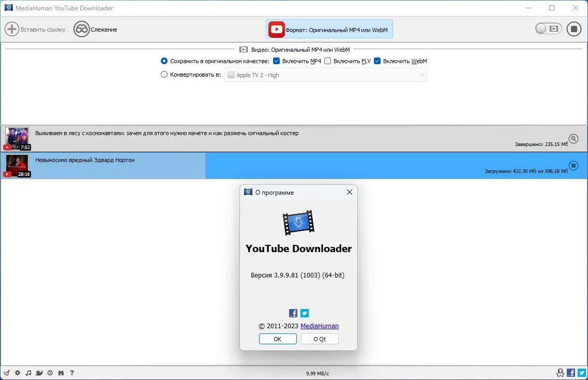This screenshot has width=588, height=380.
Task: Open the red YouTube format button
Action: pyautogui.click(x=329, y=29)
